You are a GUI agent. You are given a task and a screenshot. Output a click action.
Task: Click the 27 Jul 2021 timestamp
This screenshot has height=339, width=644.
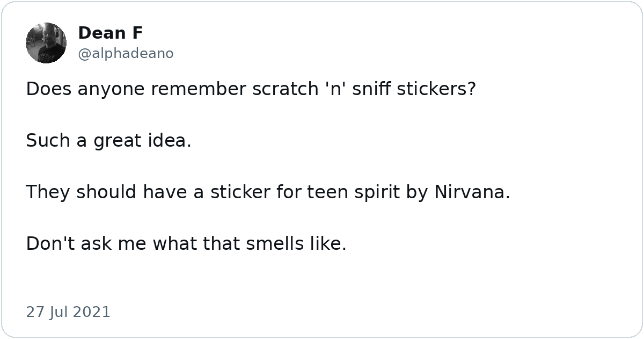68,312
